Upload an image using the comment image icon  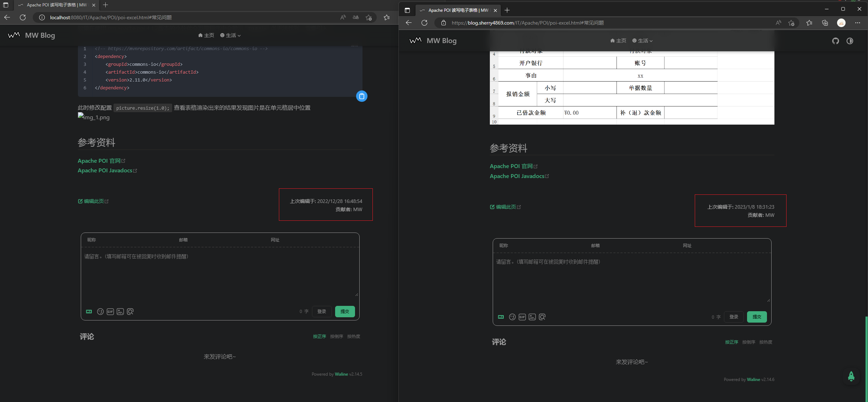tap(120, 311)
